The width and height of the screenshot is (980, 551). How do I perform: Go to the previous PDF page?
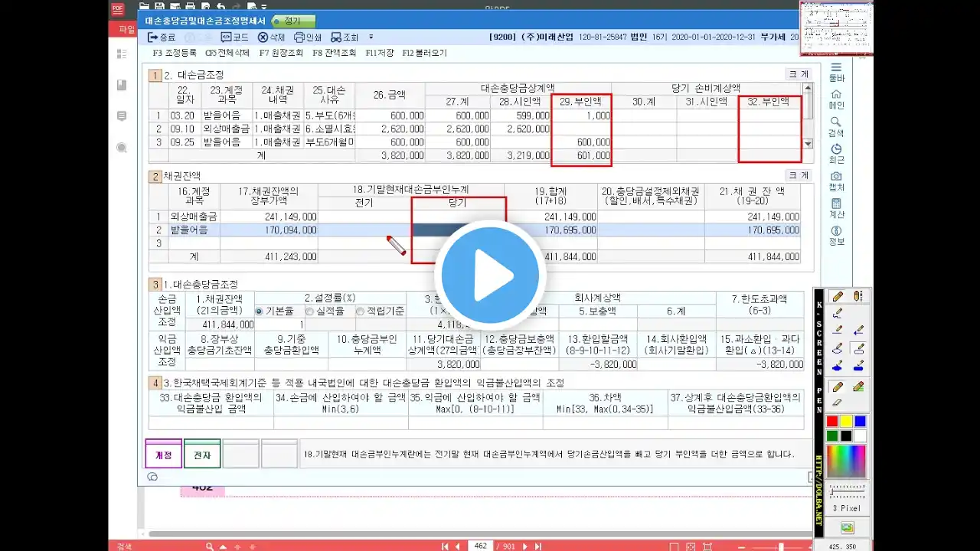458,546
